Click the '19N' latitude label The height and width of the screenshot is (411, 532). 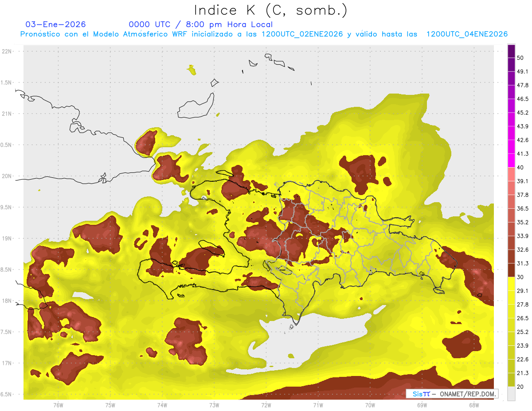pyautogui.click(x=7, y=239)
